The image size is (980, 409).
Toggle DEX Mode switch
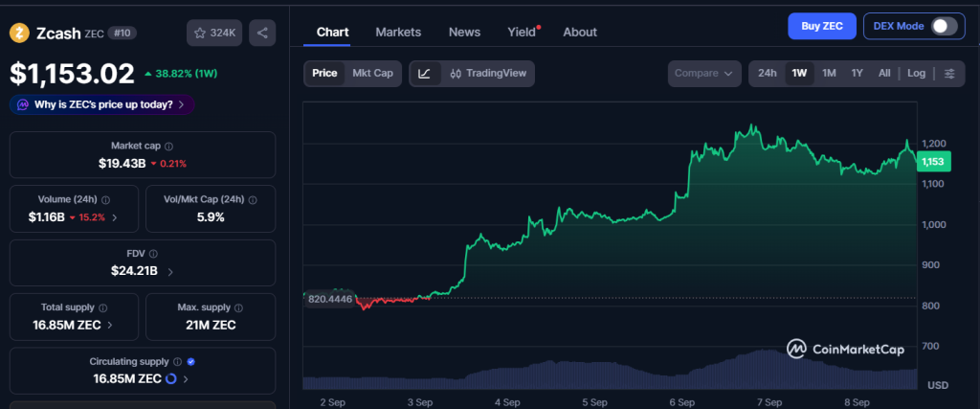coord(944,26)
